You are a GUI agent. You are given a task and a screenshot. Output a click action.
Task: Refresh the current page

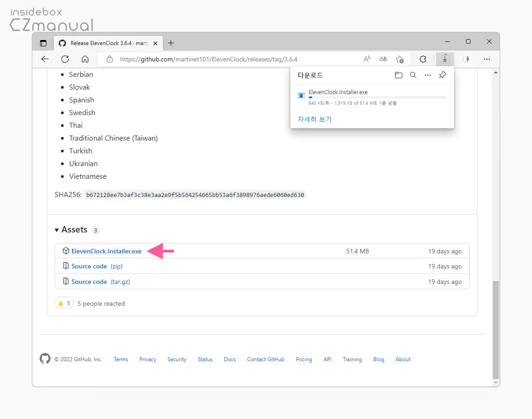[65, 59]
